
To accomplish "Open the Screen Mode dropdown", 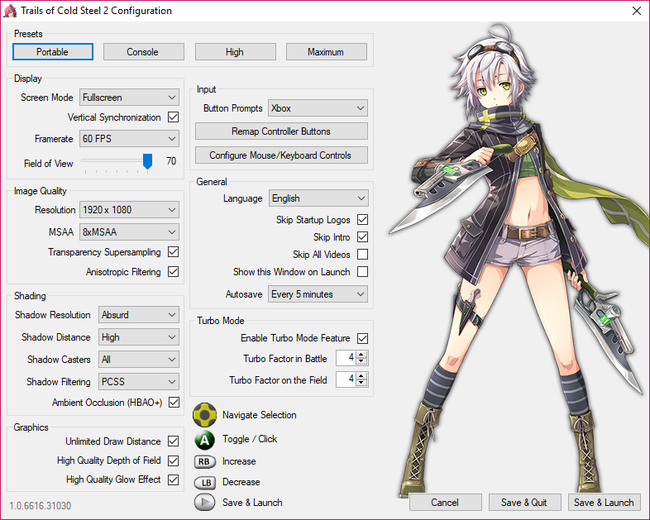I will coord(129,98).
